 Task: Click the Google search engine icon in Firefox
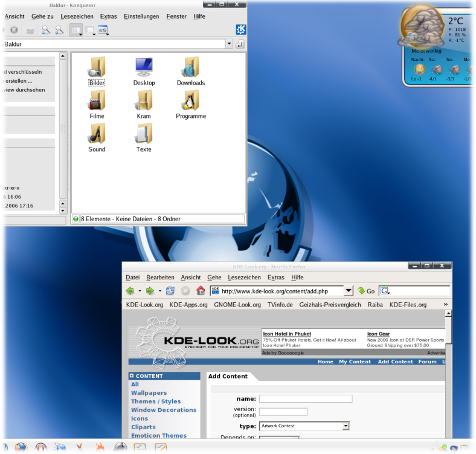click(x=385, y=291)
